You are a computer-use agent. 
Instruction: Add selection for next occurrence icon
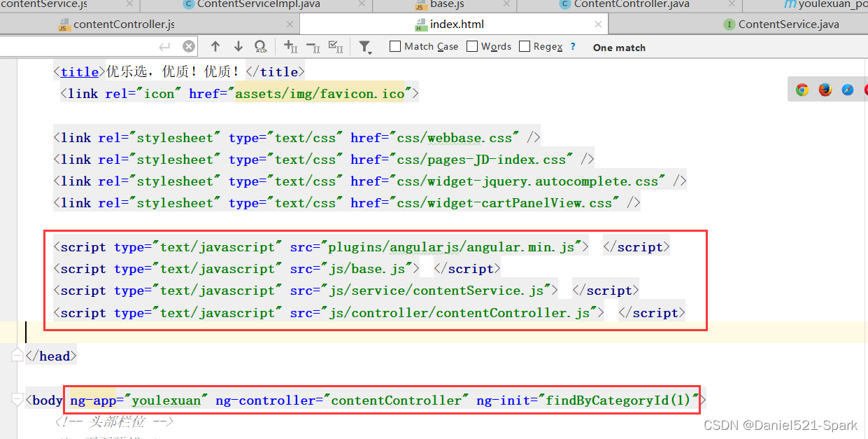290,46
